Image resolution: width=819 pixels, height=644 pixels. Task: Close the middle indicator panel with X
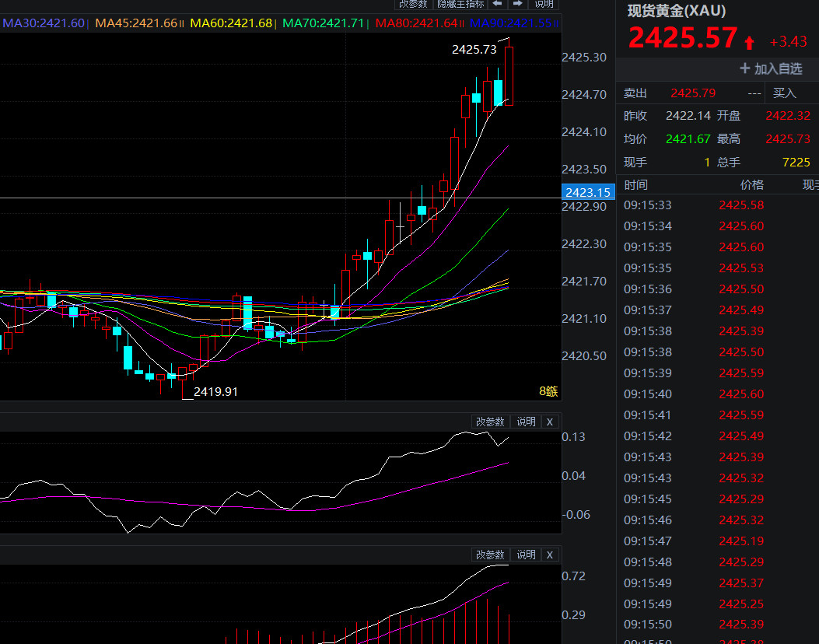pyautogui.click(x=550, y=422)
